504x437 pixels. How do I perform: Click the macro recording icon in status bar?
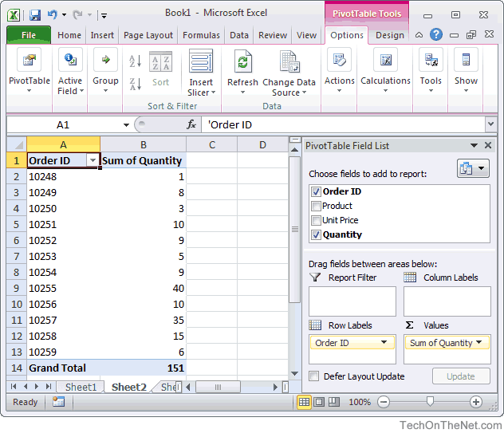point(58,402)
